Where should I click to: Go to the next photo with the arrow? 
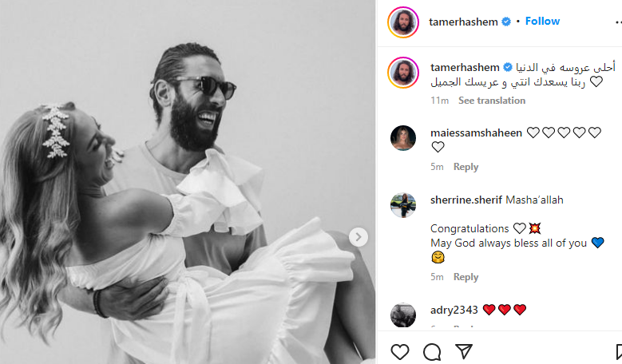point(359,236)
